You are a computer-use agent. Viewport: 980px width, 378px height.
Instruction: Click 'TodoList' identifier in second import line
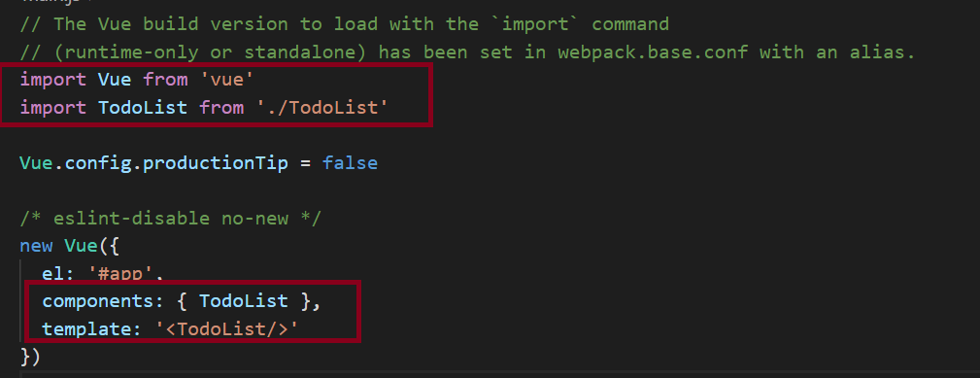pos(143,108)
